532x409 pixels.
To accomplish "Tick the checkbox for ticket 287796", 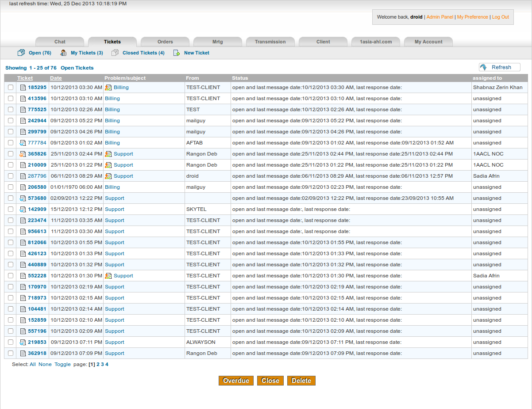I will pyautogui.click(x=11, y=176).
